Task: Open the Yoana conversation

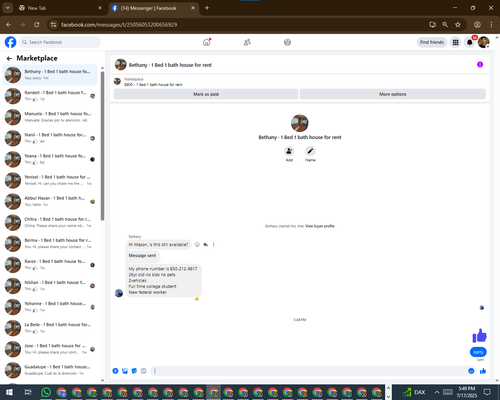Action: (50, 159)
